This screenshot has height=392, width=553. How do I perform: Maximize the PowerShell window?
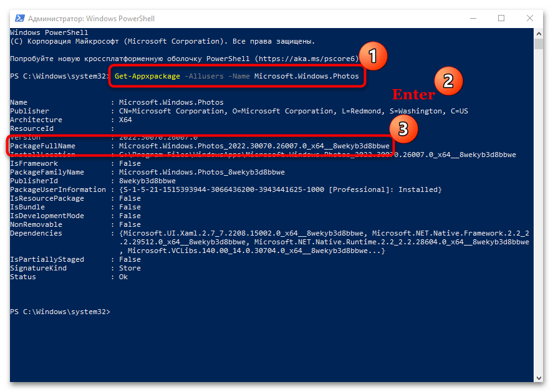pos(501,18)
